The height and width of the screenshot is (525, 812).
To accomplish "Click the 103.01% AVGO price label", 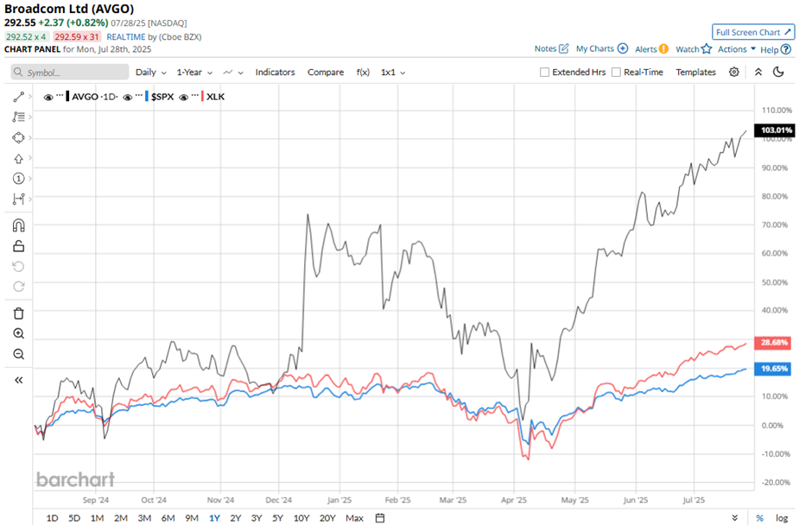I will (774, 130).
